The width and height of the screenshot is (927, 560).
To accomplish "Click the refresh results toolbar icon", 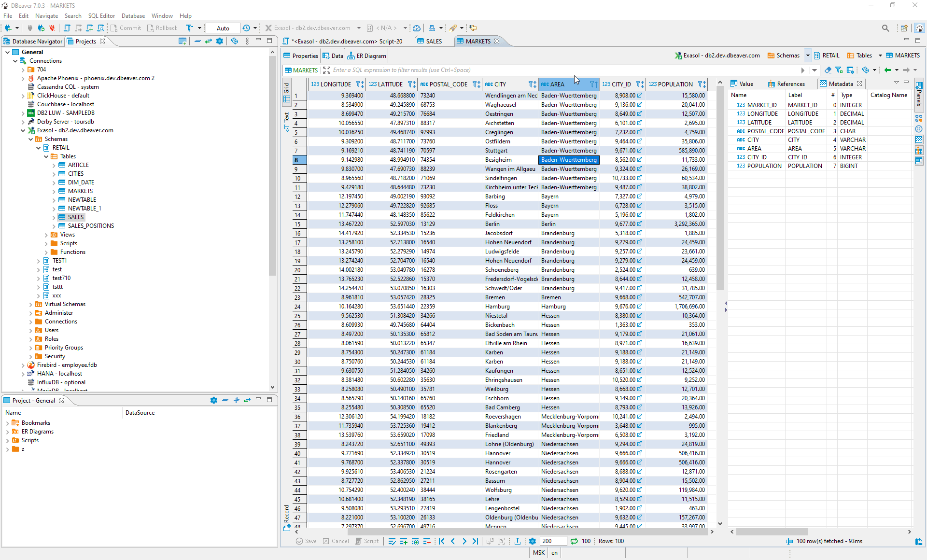I will (866, 70).
